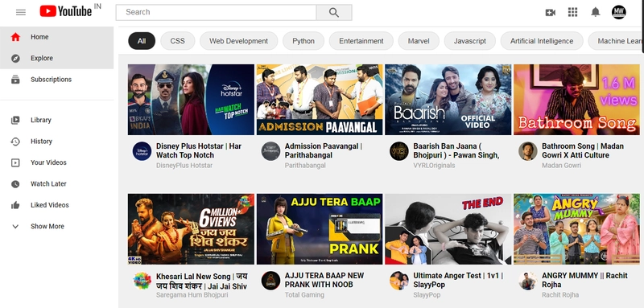Screen dimensions: 644x308
Task: Open the hamburger guide menu
Action: tap(21, 12)
